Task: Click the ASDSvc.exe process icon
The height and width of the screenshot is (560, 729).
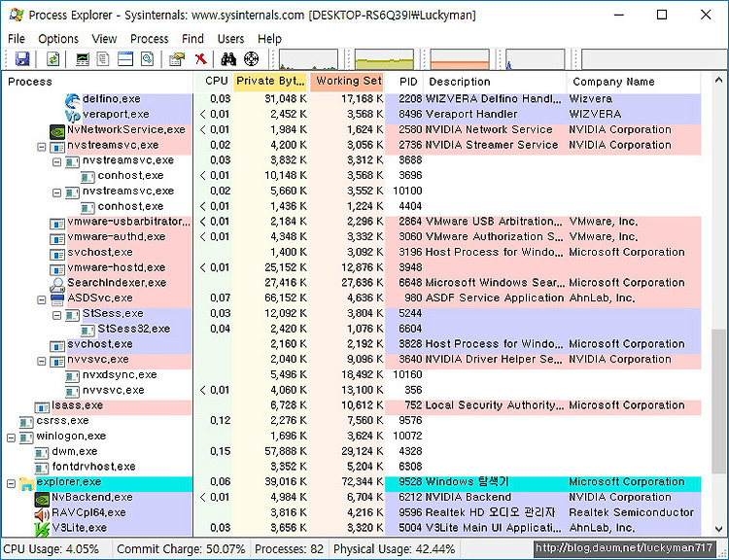Action: [x=57, y=299]
